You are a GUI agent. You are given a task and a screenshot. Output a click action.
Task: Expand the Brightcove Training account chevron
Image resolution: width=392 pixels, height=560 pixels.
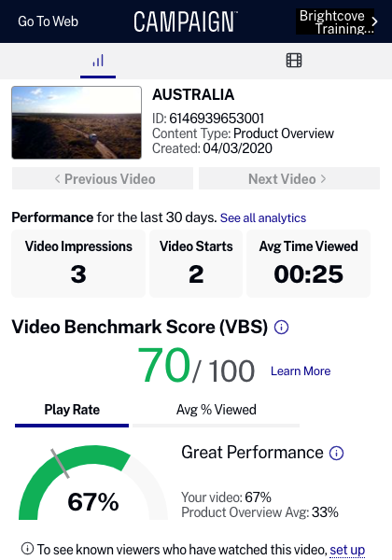point(374,21)
